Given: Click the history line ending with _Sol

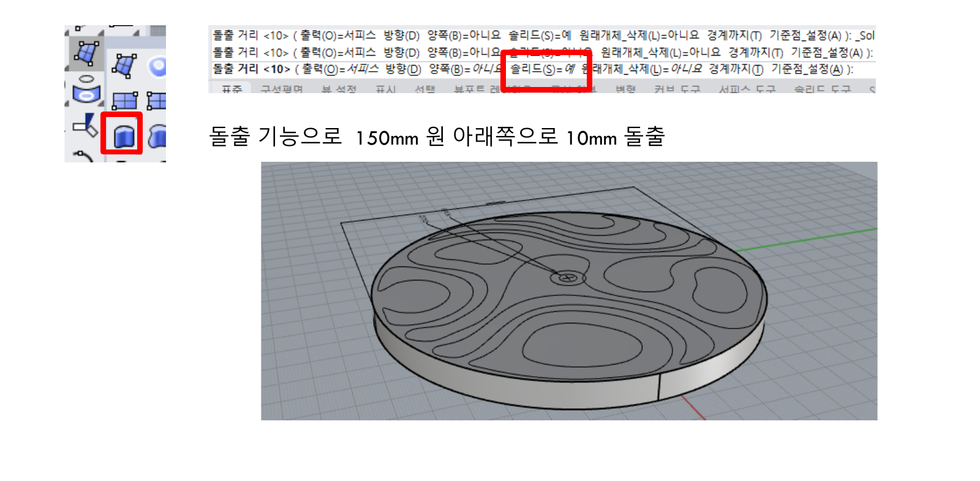Looking at the screenshot, I should [543, 36].
